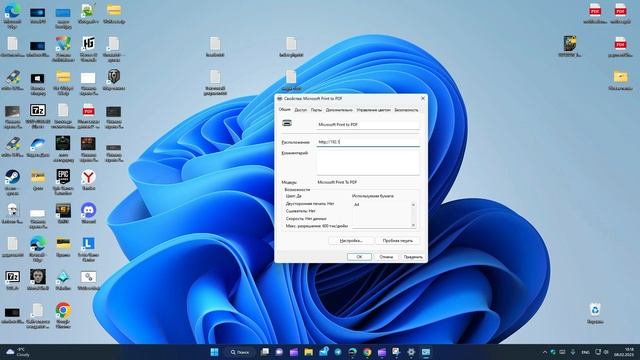The width and height of the screenshot is (640, 360).
Task: Click the printer icon in the dialog
Action: coord(287,123)
